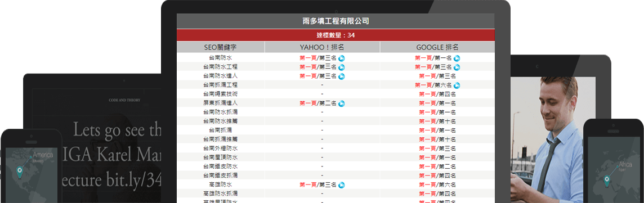This screenshot has width=644, height=203.
Task: Click the 達標數量：34 red banner
Action: pos(336,35)
